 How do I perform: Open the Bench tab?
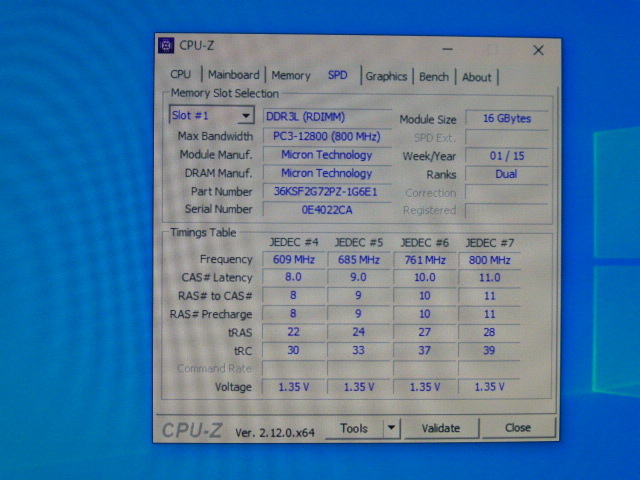point(433,77)
